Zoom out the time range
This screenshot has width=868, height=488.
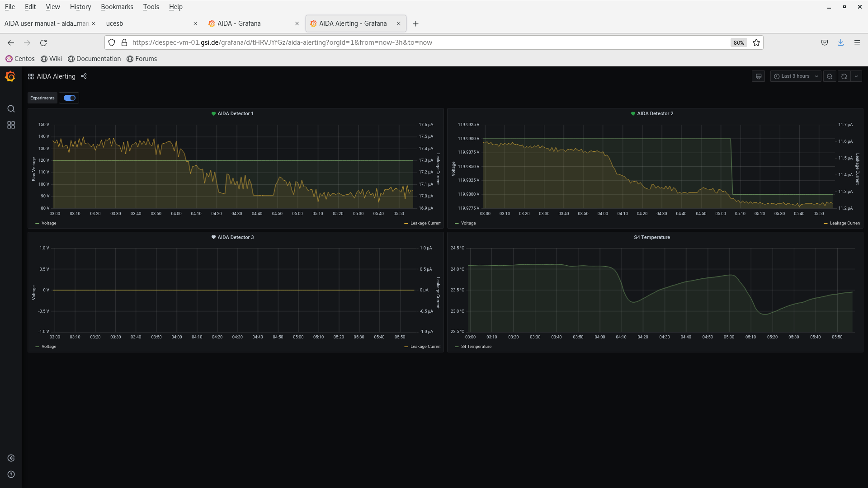(x=830, y=76)
